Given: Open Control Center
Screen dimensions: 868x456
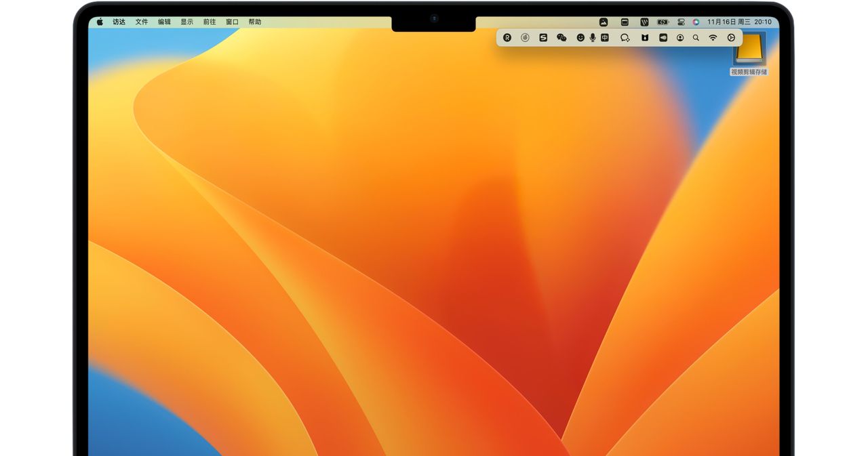Looking at the screenshot, I should tap(682, 22).
